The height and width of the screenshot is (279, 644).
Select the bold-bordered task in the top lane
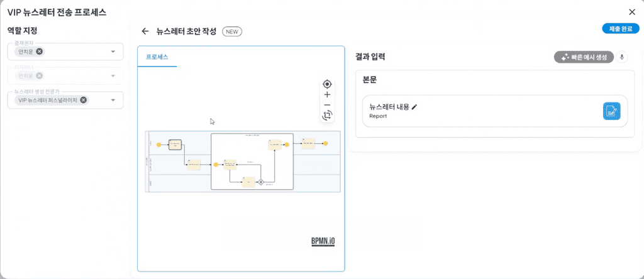tap(175, 145)
